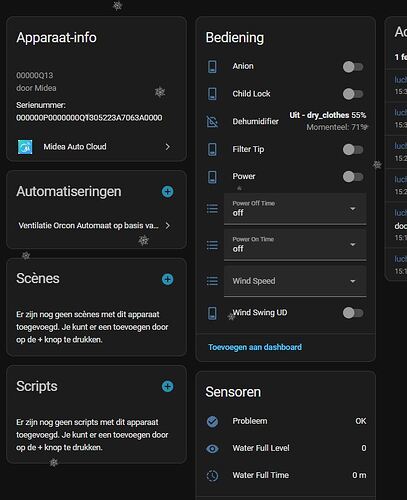Click the Filter Tip entity row
The height and width of the screenshot is (500, 407).
[286, 149]
